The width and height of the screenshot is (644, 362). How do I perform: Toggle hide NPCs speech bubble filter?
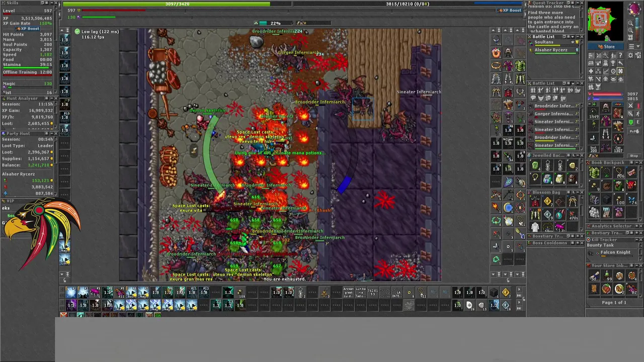tap(533, 98)
